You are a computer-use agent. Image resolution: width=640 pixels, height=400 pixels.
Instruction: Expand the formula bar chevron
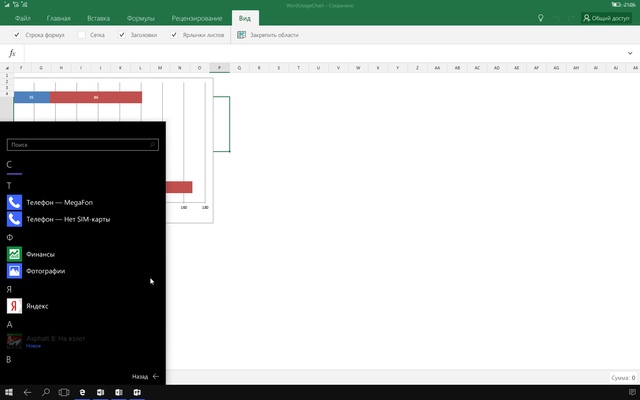(630, 53)
